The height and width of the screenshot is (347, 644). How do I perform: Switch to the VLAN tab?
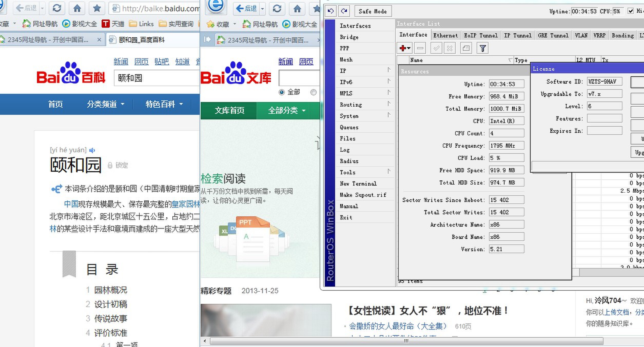pos(581,35)
